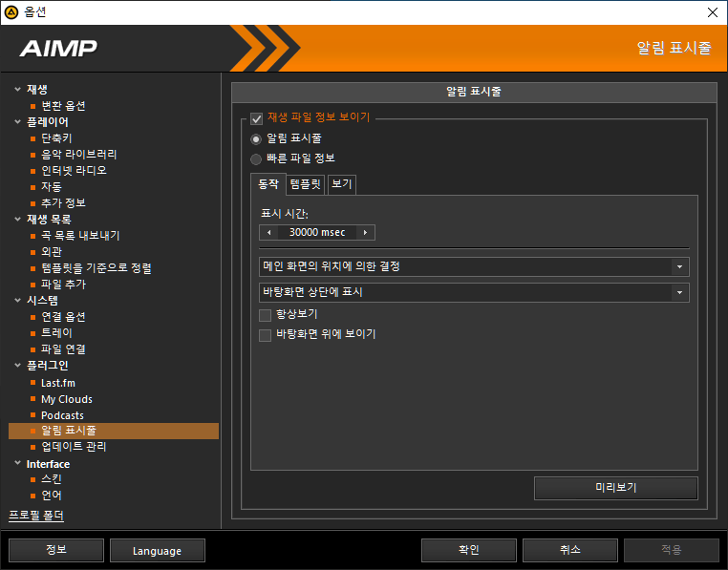The height and width of the screenshot is (570, 728).
Task: Click the AIMP icon in the title bar
Action: [11, 12]
